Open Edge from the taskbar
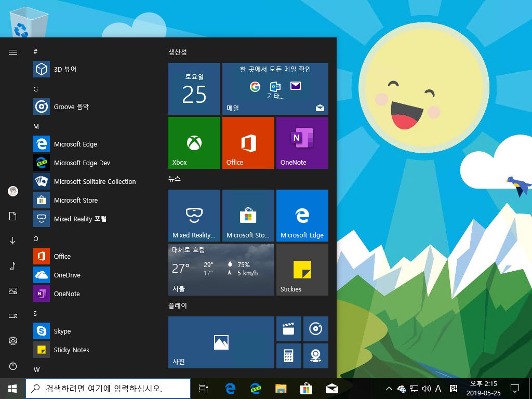 [x=230, y=389]
